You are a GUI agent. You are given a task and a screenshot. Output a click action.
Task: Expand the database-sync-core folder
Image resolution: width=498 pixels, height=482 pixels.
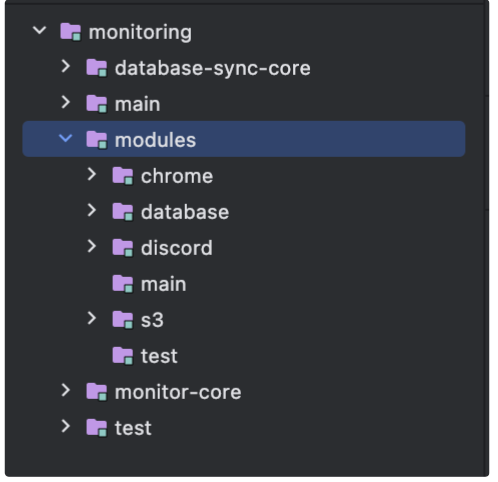point(66,66)
